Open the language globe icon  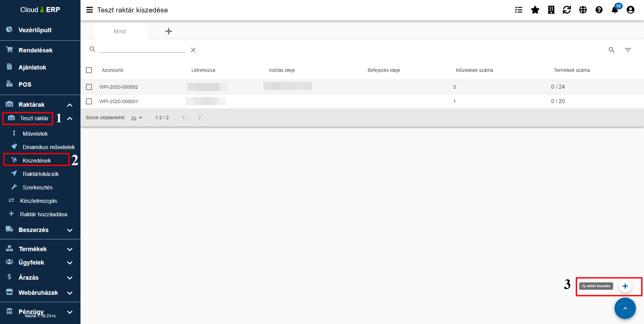tap(583, 10)
